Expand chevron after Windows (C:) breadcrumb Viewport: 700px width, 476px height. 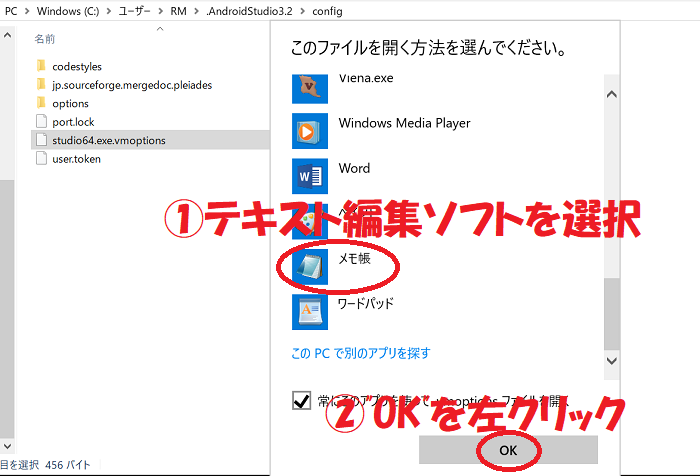tap(109, 11)
